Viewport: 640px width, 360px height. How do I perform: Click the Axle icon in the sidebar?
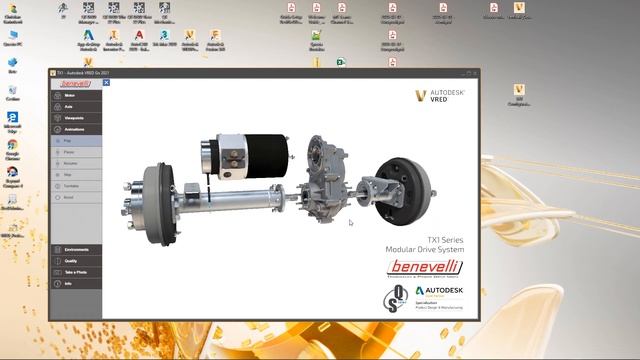pyautogui.click(x=58, y=107)
